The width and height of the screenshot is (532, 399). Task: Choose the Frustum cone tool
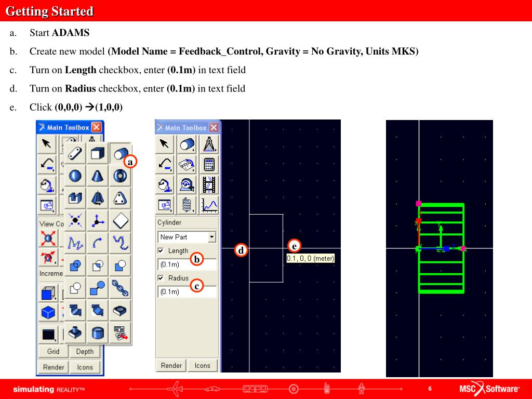[97, 176]
